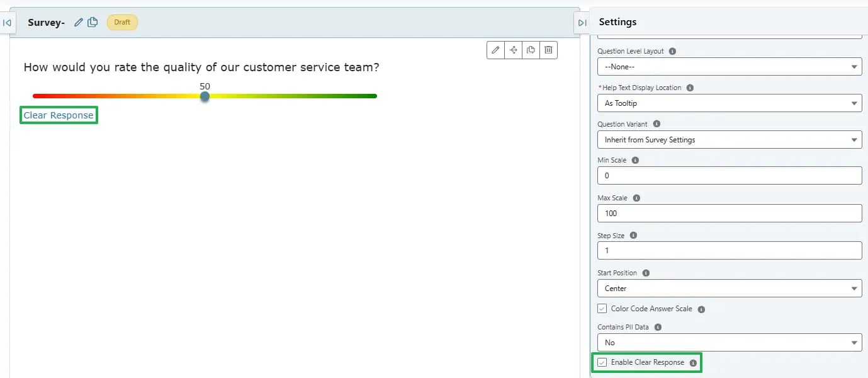Click the slider handle at value 50
This screenshot has width=868, height=378.
(x=205, y=96)
